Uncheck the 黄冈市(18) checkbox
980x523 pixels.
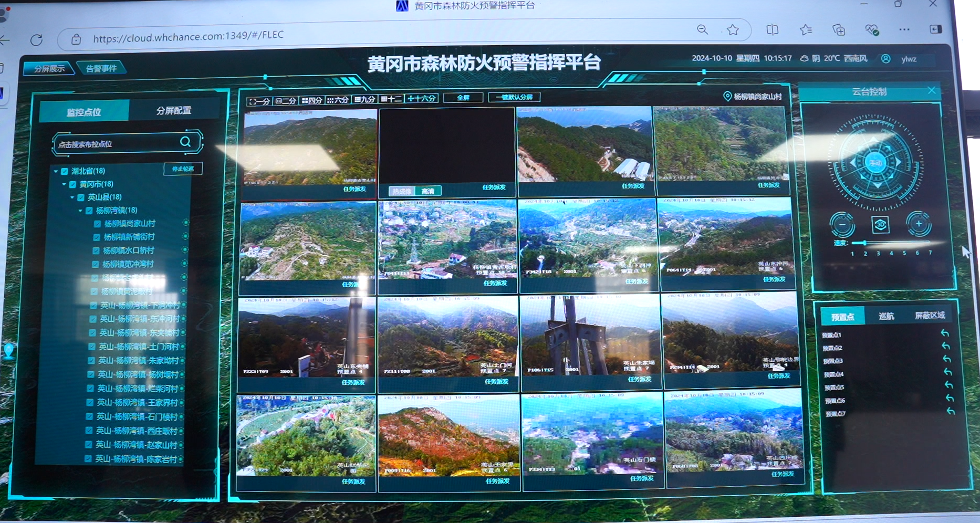click(73, 184)
